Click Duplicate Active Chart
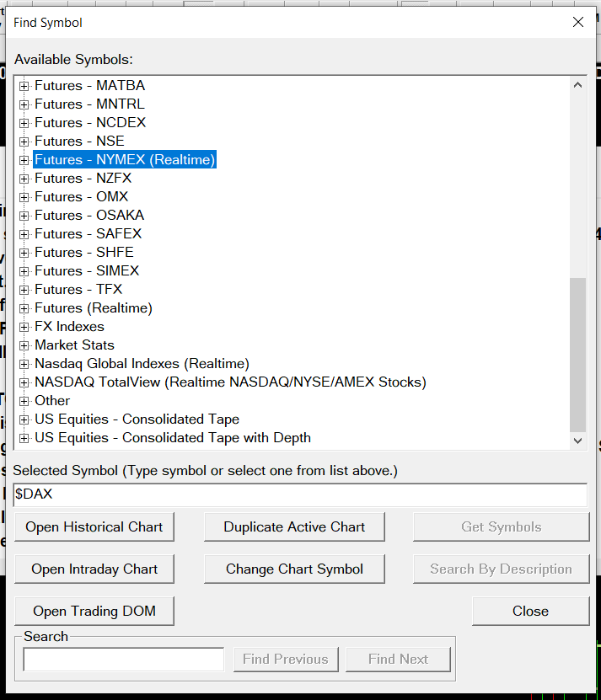Image resolution: width=601 pixels, height=700 pixels. (x=294, y=526)
